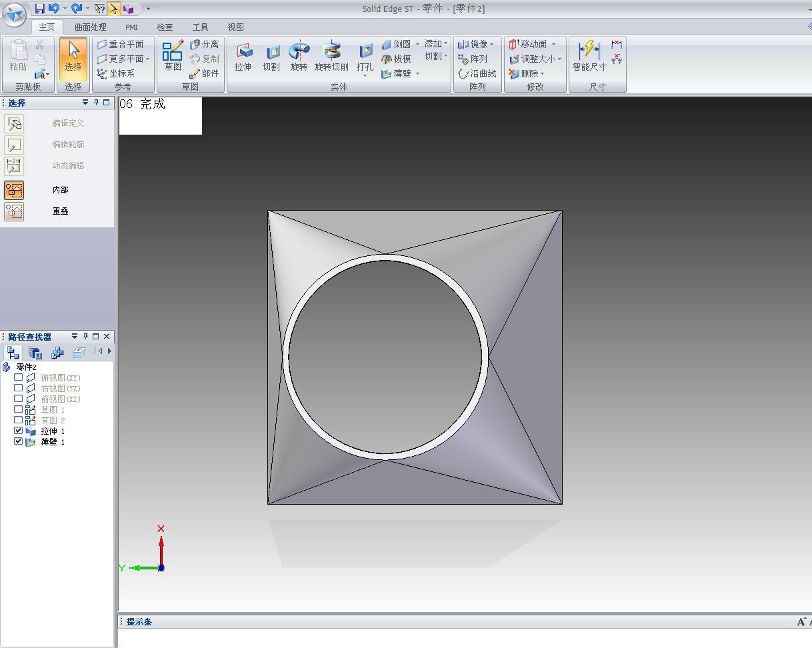This screenshot has height=648, width=812.
Task: Click the angle dimension icon in 尺寸 group
Action: (x=617, y=59)
